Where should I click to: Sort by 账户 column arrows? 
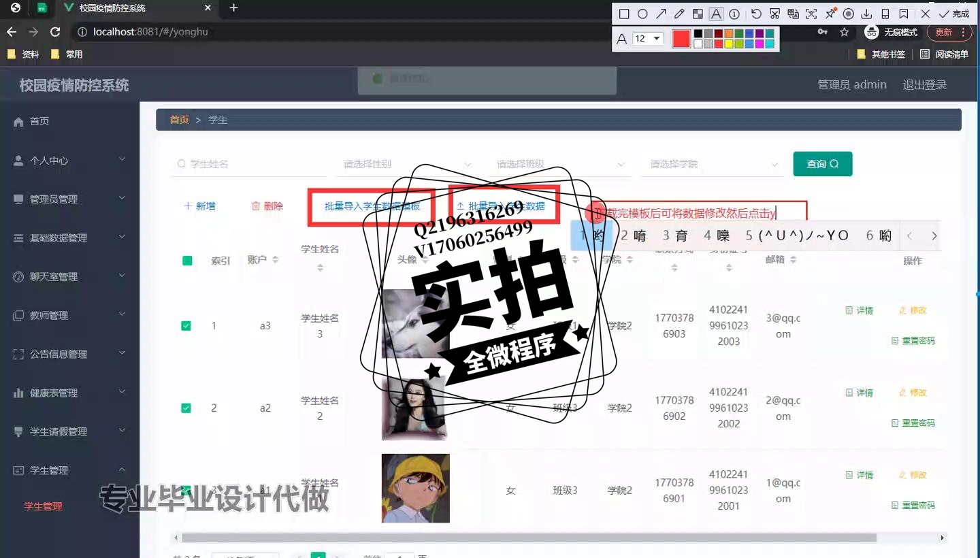click(x=275, y=260)
